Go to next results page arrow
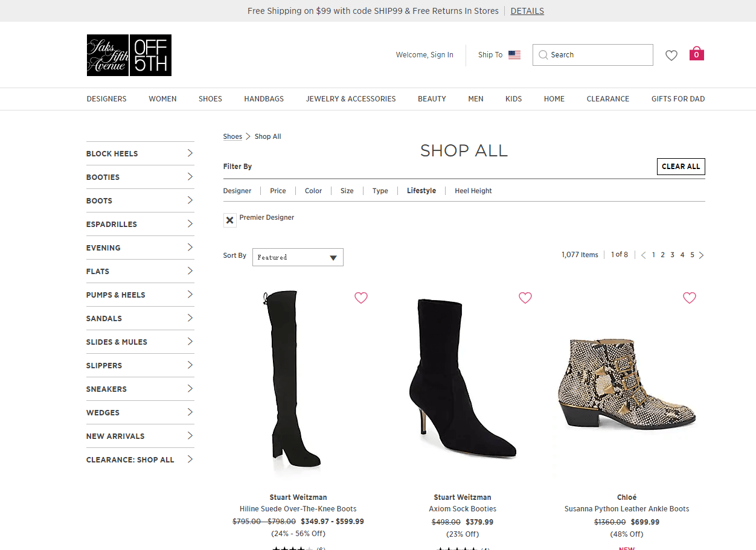This screenshot has height=550, width=756. click(x=701, y=255)
